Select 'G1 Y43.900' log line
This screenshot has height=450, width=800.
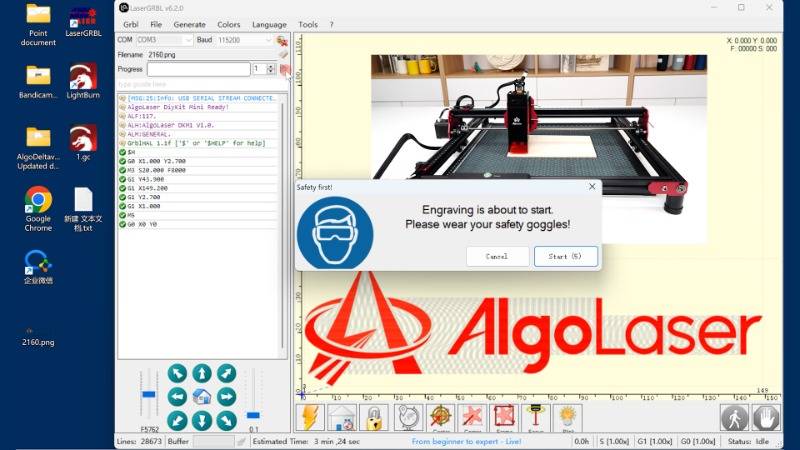(x=198, y=180)
